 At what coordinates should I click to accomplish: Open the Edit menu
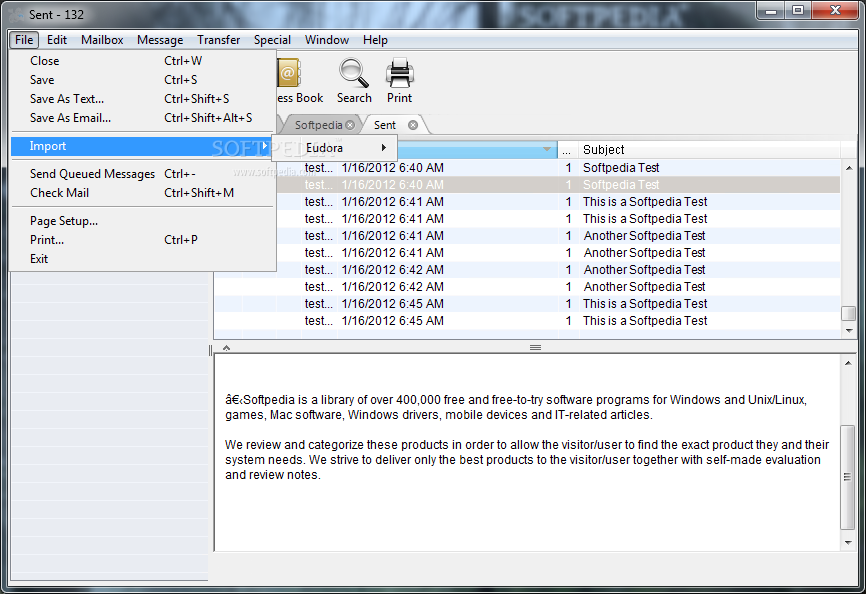coord(56,40)
